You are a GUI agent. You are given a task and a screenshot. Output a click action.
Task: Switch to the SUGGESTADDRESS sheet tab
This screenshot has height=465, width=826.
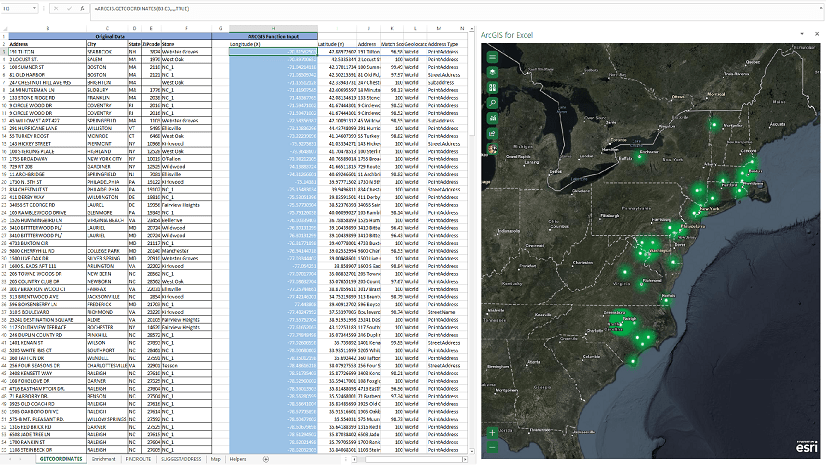coord(181,459)
